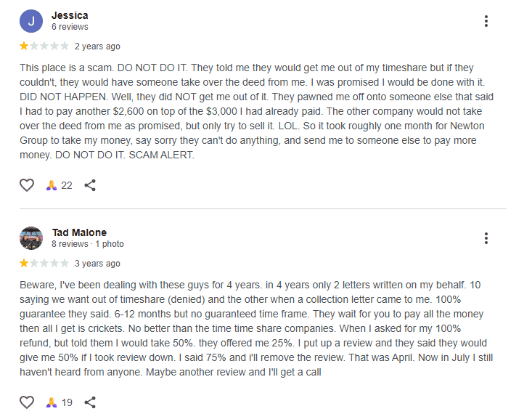Share Tad Malone's review

[90, 402]
